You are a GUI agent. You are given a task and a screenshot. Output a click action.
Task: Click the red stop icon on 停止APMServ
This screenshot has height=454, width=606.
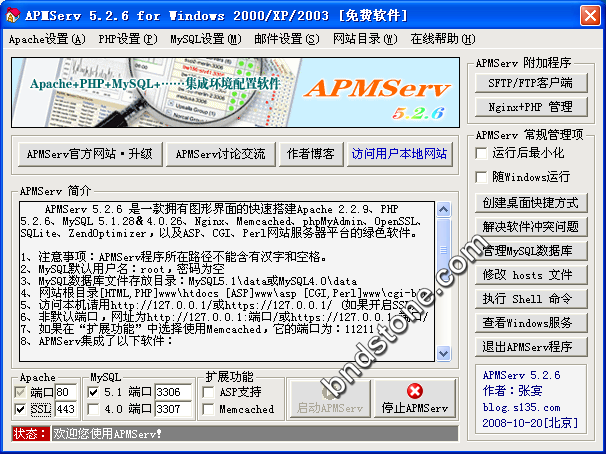[415, 391]
